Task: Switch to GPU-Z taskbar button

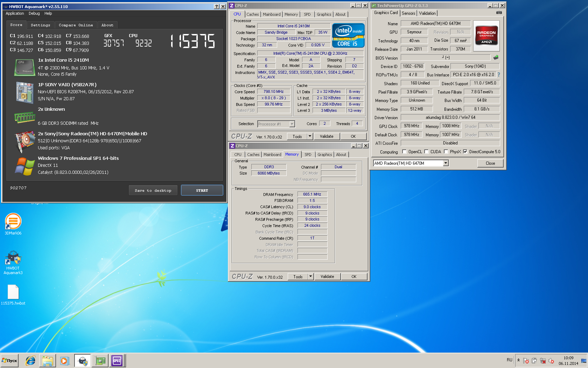Action: click(x=100, y=361)
